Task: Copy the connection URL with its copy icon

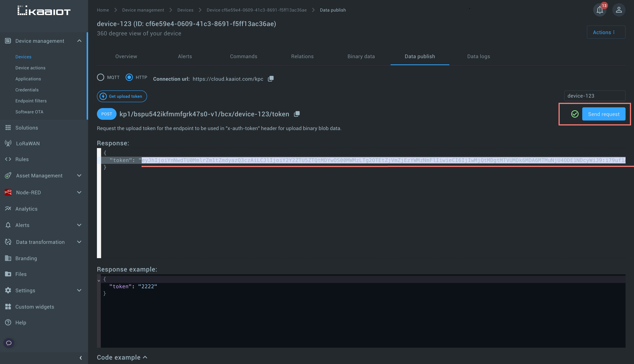Action: point(271,79)
